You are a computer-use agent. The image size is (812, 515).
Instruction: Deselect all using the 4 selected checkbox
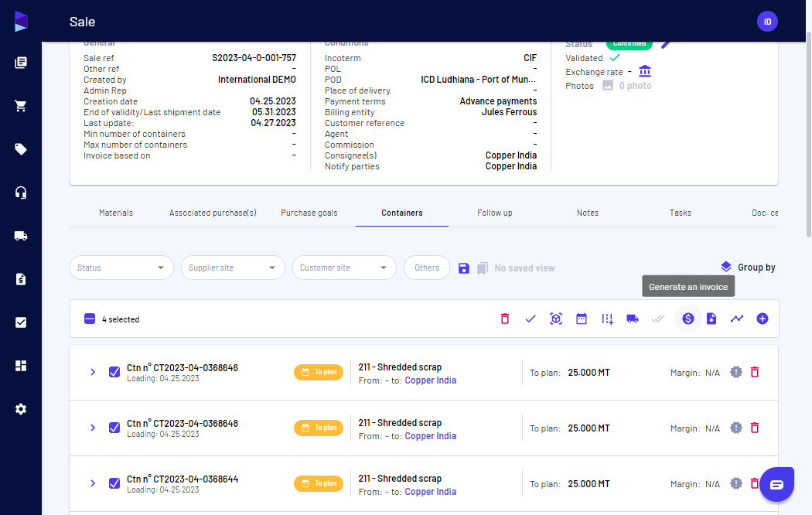[90, 319]
